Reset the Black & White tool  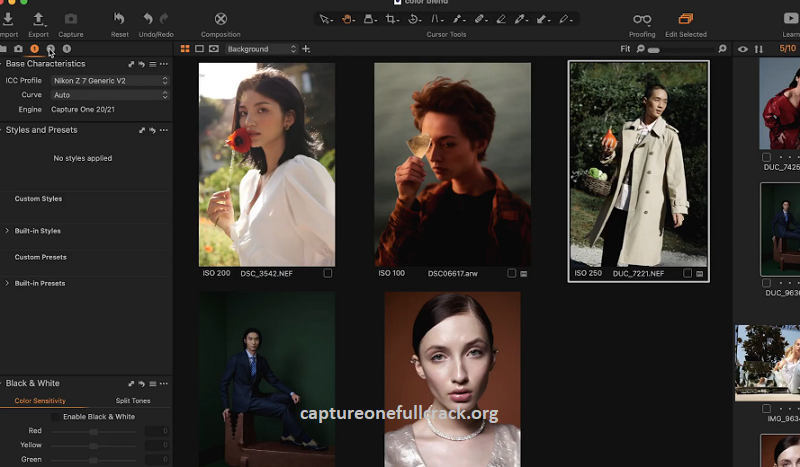141,383
